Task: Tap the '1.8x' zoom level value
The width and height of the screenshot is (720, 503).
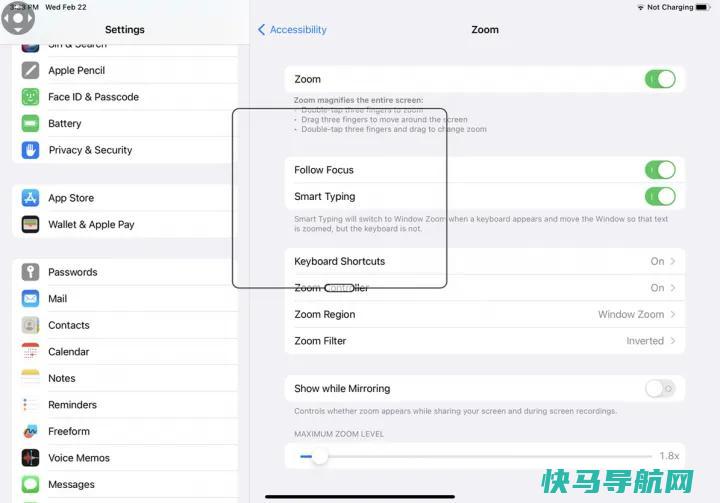Action: [669, 456]
